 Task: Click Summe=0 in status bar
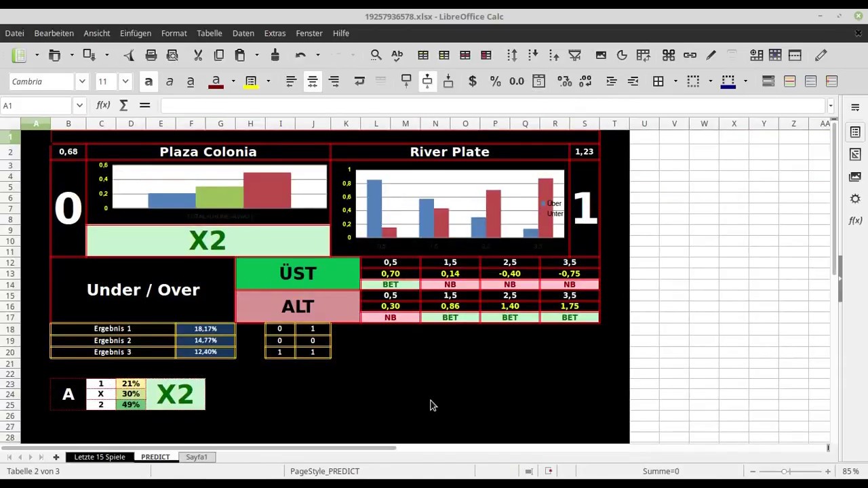(x=660, y=471)
